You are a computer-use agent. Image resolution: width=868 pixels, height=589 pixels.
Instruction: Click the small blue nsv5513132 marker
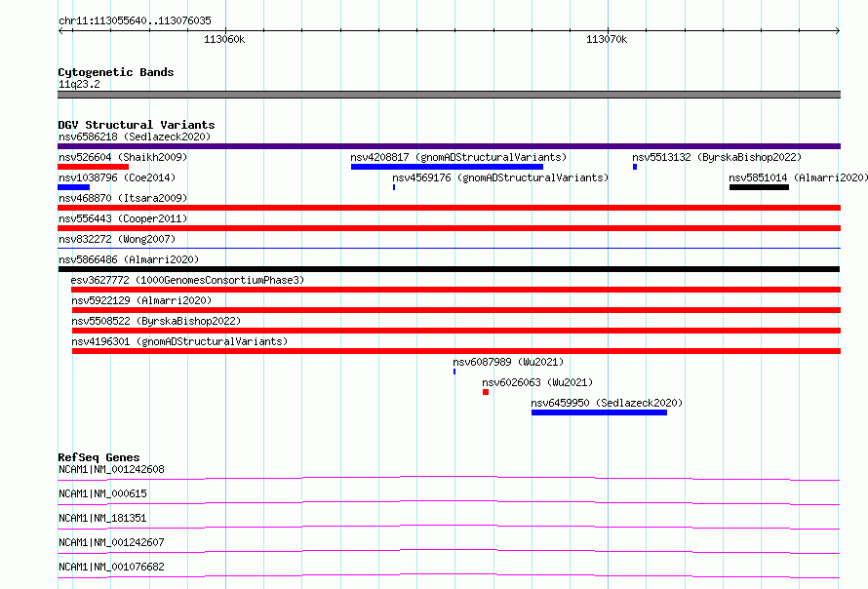(x=635, y=167)
